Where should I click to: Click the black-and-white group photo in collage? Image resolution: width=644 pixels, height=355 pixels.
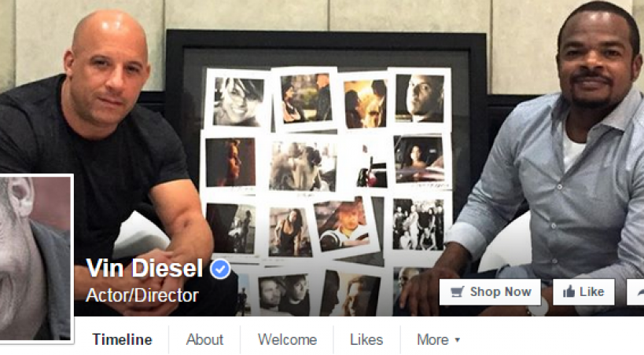[x=418, y=225]
